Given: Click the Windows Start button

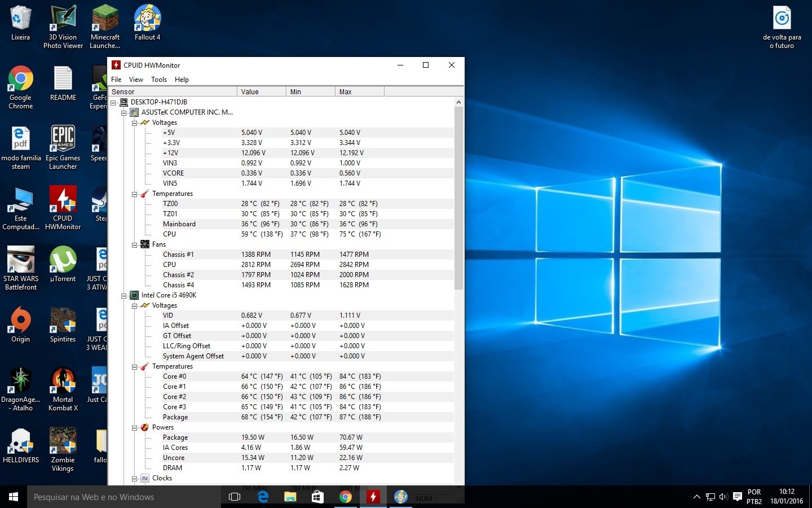Looking at the screenshot, I should click(x=14, y=497).
